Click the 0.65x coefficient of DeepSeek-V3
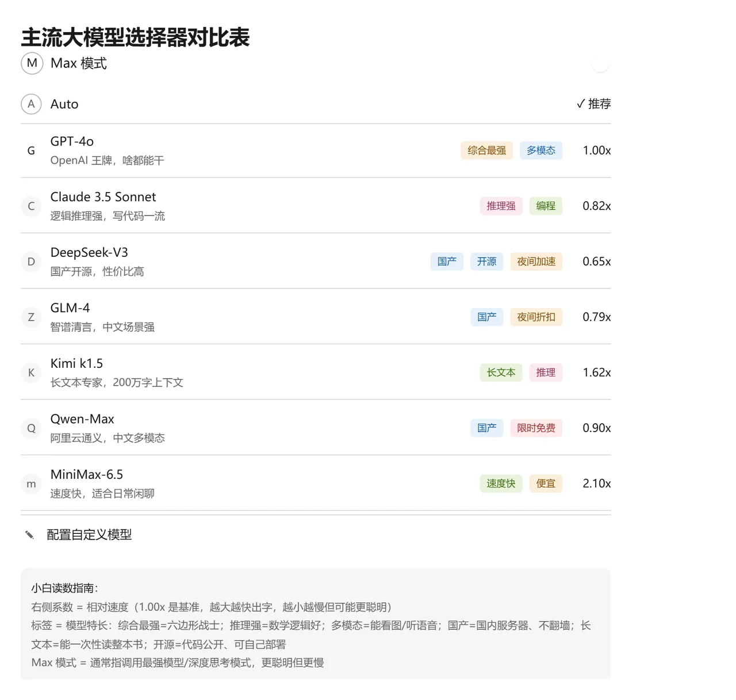 (x=597, y=261)
